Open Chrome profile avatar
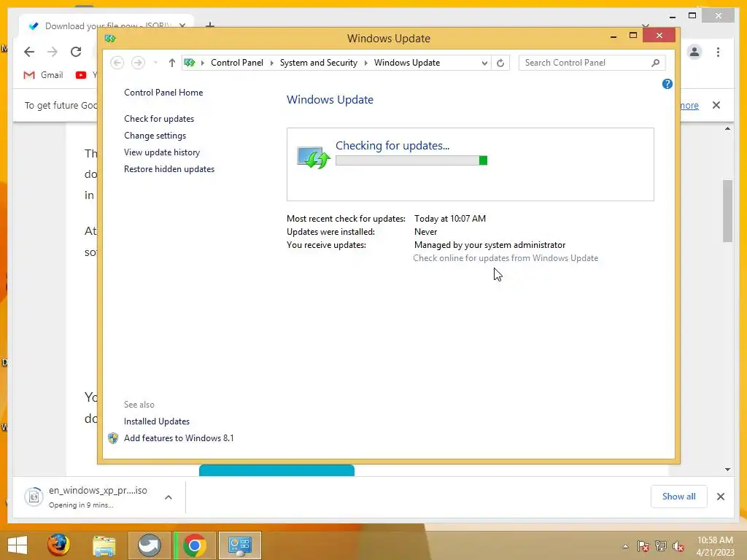This screenshot has width=747, height=560. pyautogui.click(x=694, y=52)
